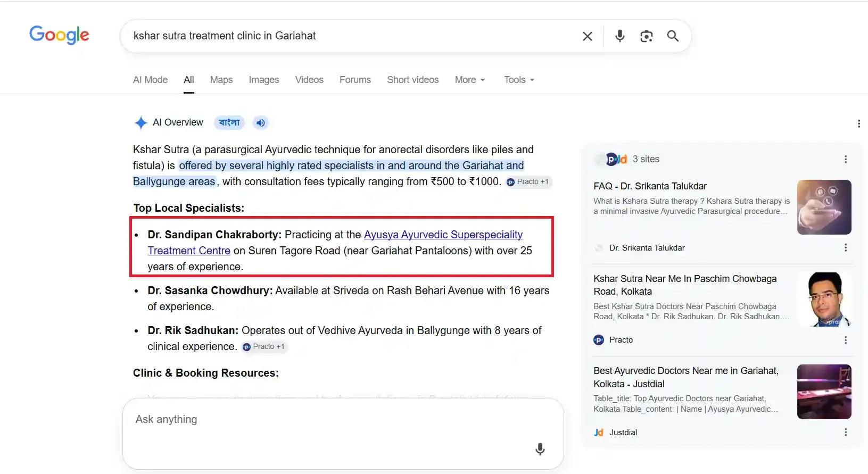Click the 'Table_title: Top Ayurvedic Doctors' snippet
Viewport: 868px width, 474px height.
tap(685, 404)
